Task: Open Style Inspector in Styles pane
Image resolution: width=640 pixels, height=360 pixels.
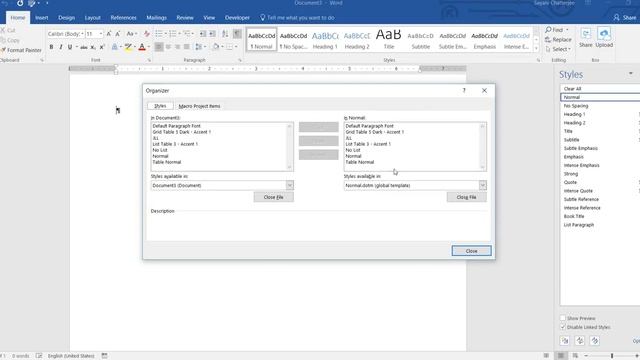Action: click(x=580, y=340)
